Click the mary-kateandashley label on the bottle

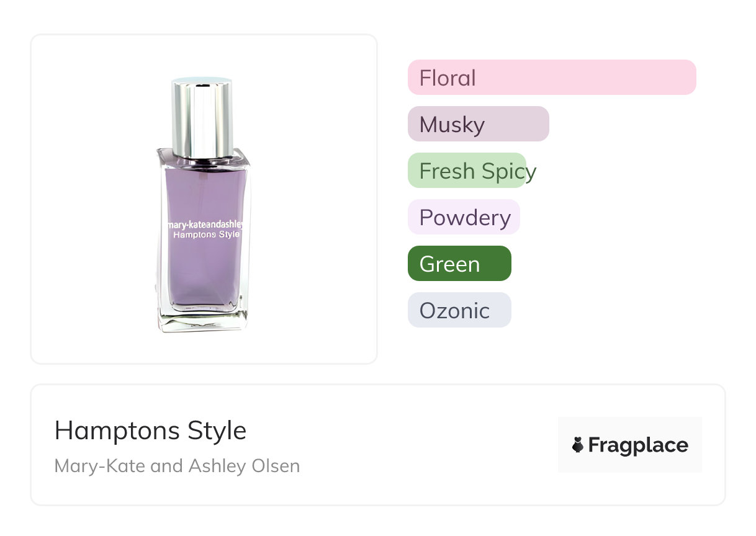pos(205,223)
